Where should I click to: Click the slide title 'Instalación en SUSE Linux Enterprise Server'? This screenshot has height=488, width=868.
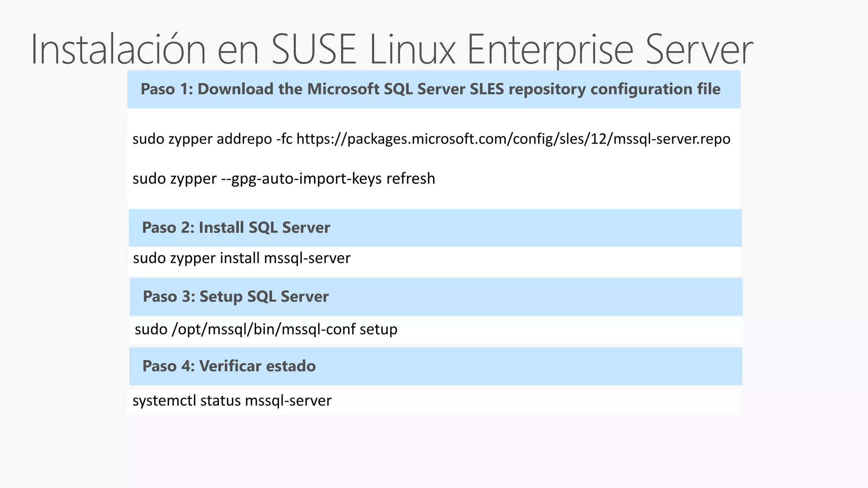coord(392,50)
